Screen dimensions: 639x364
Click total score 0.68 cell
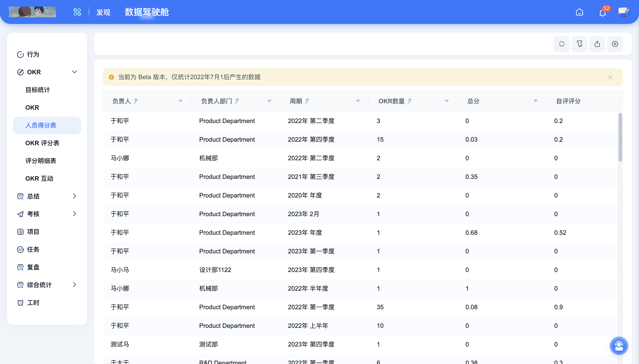[x=471, y=233]
